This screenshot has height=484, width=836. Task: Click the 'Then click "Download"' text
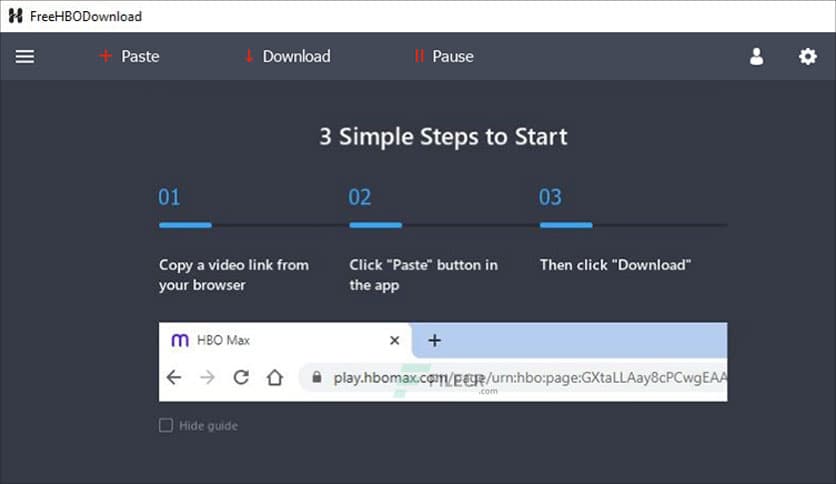coord(615,265)
